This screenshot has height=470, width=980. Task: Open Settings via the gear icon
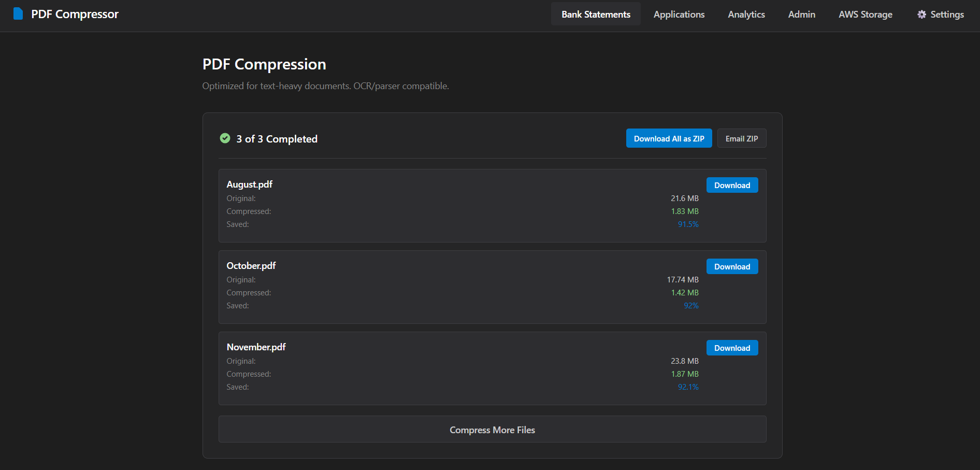(921, 15)
